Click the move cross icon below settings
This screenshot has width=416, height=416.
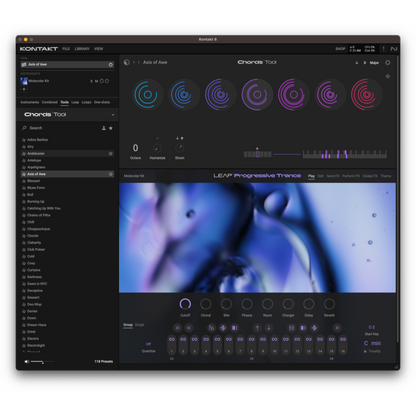(x=388, y=76)
